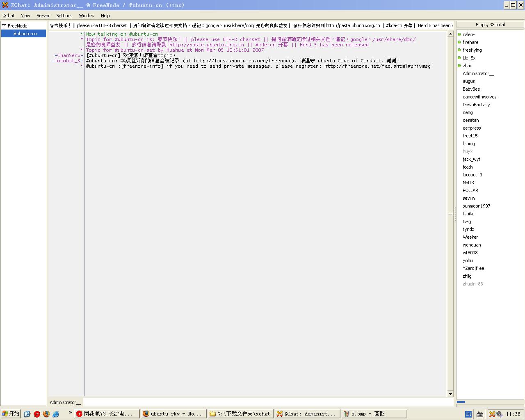Select user twig in user list
The width and height of the screenshot is (525, 420).
click(467, 221)
